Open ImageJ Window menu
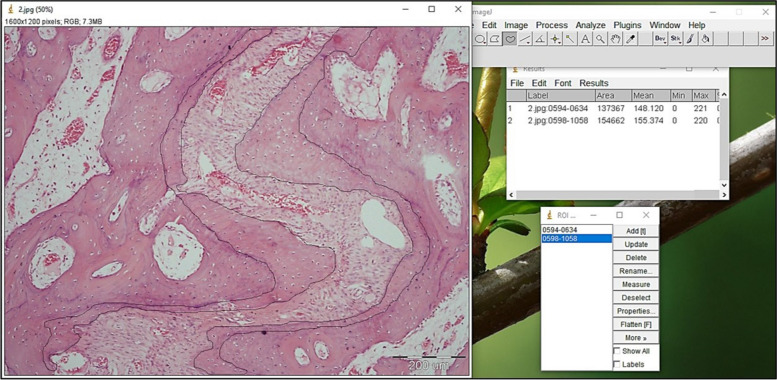This screenshot has height=380, width=777. 665,25
